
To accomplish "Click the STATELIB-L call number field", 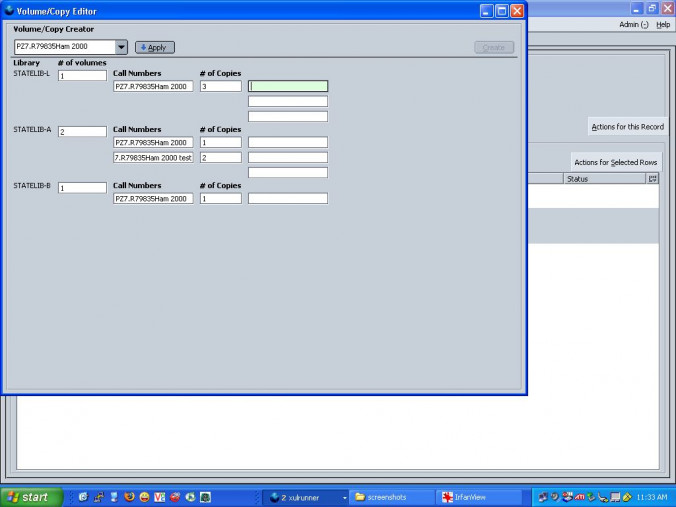I will pos(153,86).
